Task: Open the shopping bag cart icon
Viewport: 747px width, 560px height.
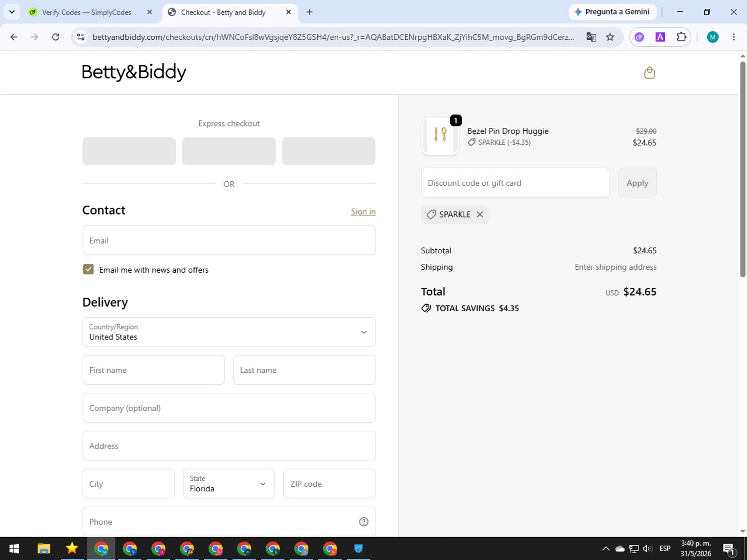Action: point(649,73)
